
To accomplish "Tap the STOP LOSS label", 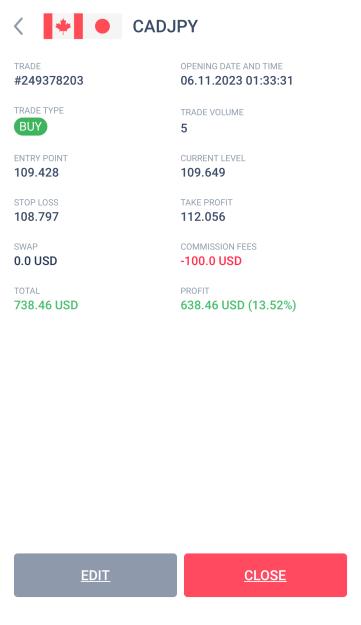I will (x=36, y=202).
